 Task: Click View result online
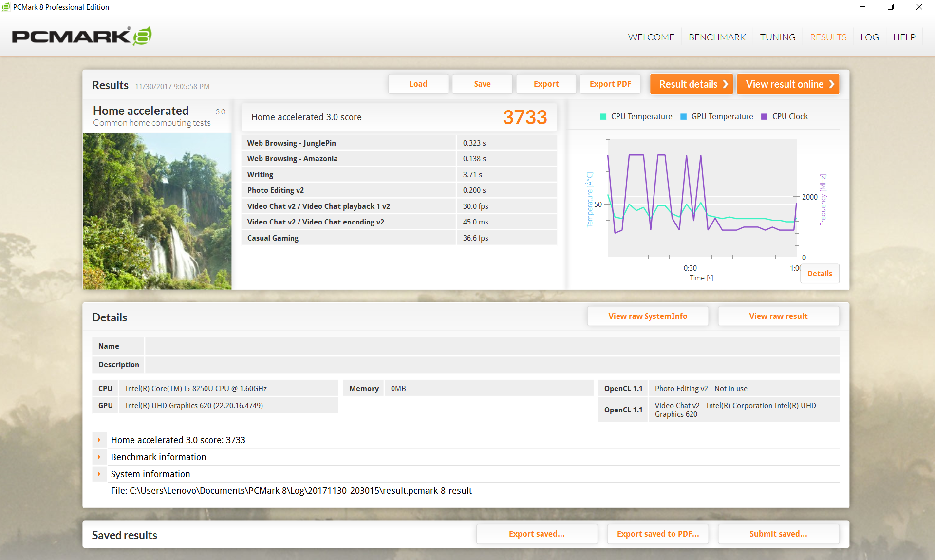pyautogui.click(x=788, y=84)
